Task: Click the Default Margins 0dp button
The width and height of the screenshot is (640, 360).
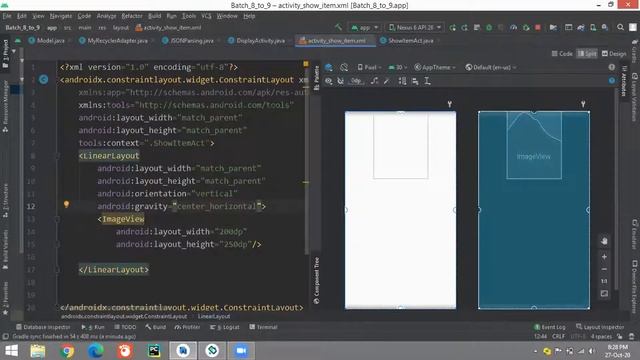Action: click(x=356, y=81)
